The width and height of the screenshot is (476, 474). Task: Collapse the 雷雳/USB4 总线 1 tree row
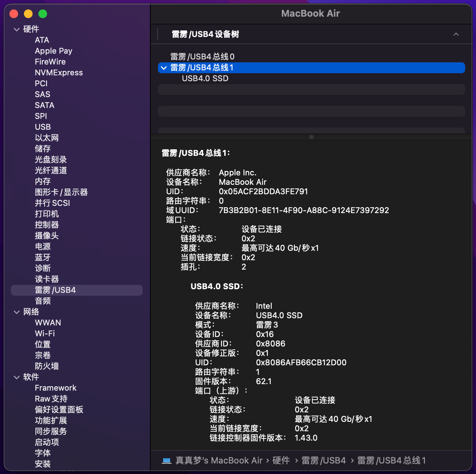(x=164, y=68)
